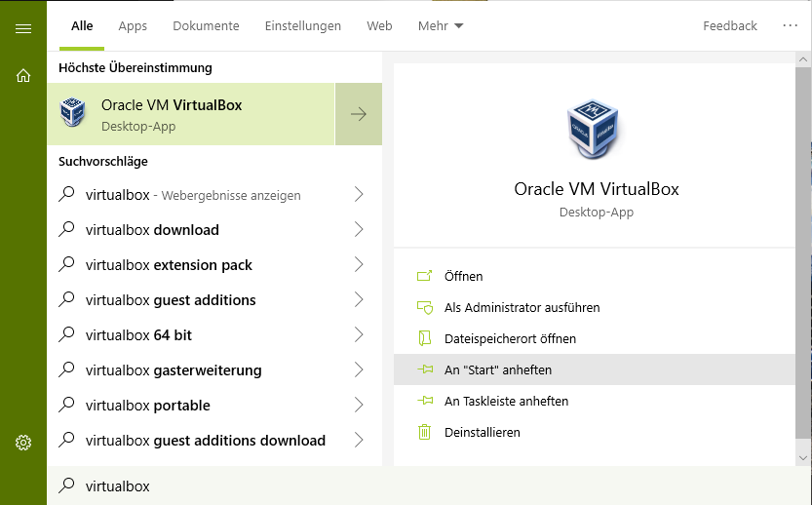This screenshot has height=505, width=812.
Task: Open the settings gear in the sidebar
Action: pos(23,443)
